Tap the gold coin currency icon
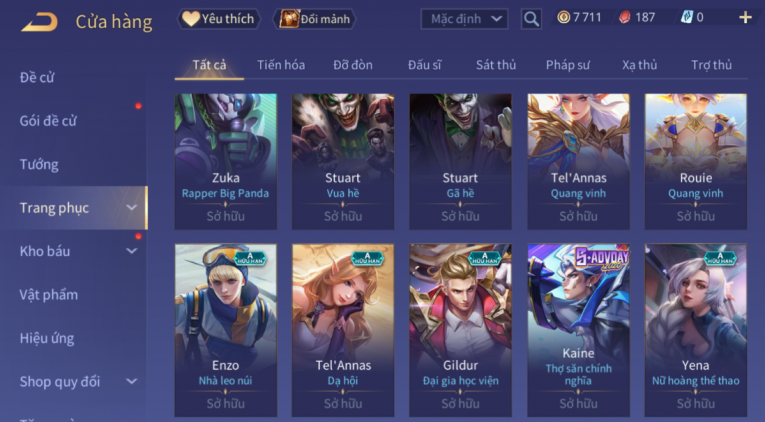The height and width of the screenshot is (422, 765). click(564, 18)
